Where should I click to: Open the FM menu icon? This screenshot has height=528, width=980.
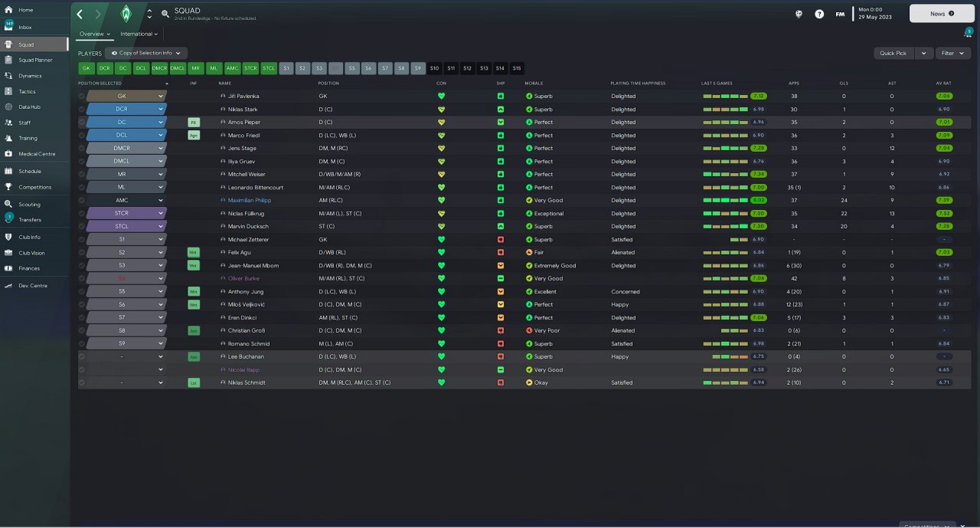(x=841, y=14)
